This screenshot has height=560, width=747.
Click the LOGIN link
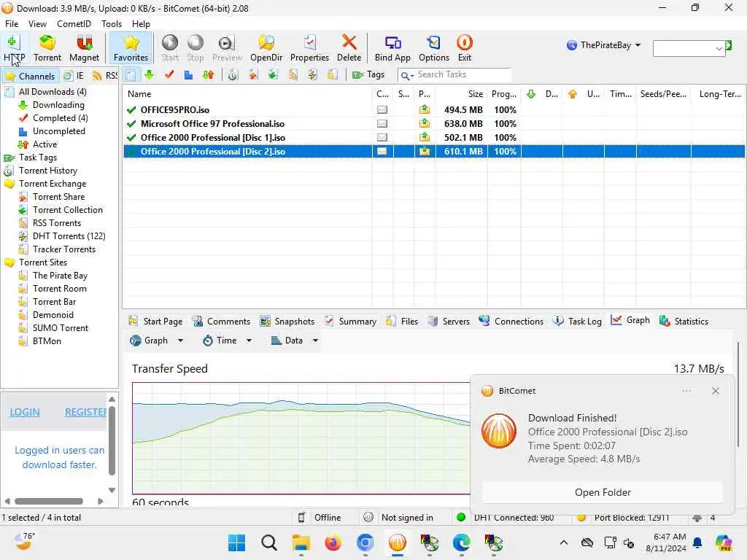pyautogui.click(x=25, y=412)
